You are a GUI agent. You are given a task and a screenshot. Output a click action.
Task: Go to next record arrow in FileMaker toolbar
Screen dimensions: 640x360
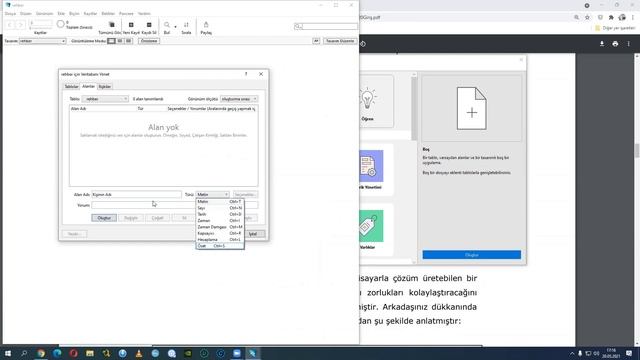tap(21, 25)
